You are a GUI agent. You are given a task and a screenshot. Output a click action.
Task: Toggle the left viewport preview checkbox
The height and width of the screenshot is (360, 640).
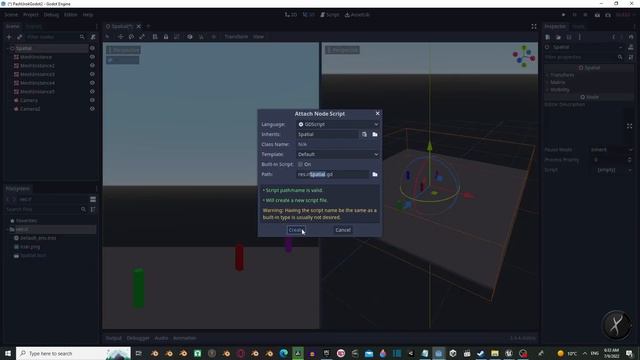click(x=110, y=60)
